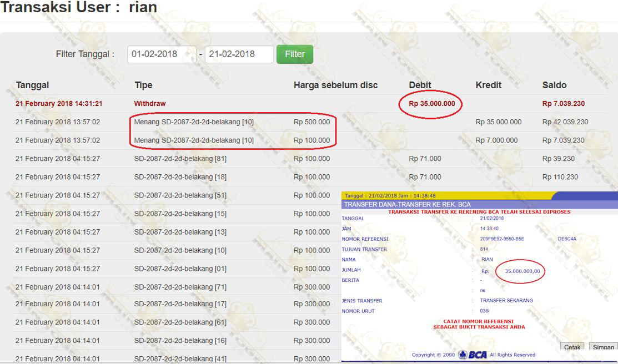This screenshot has height=364, width=618.
Task: Click the start date field 01-02-2018
Action: point(161,54)
